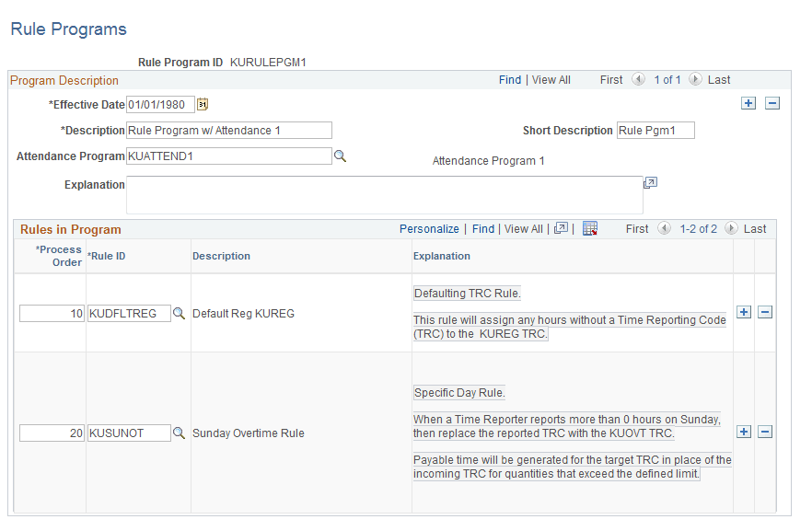Image resolution: width=812 pixels, height=531 pixels.
Task: Open the Effective Date calendar picker
Action: tap(202, 104)
